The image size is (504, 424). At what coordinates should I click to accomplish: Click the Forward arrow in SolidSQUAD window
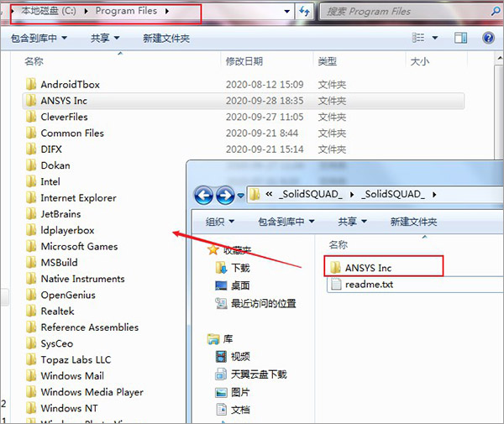tap(225, 195)
